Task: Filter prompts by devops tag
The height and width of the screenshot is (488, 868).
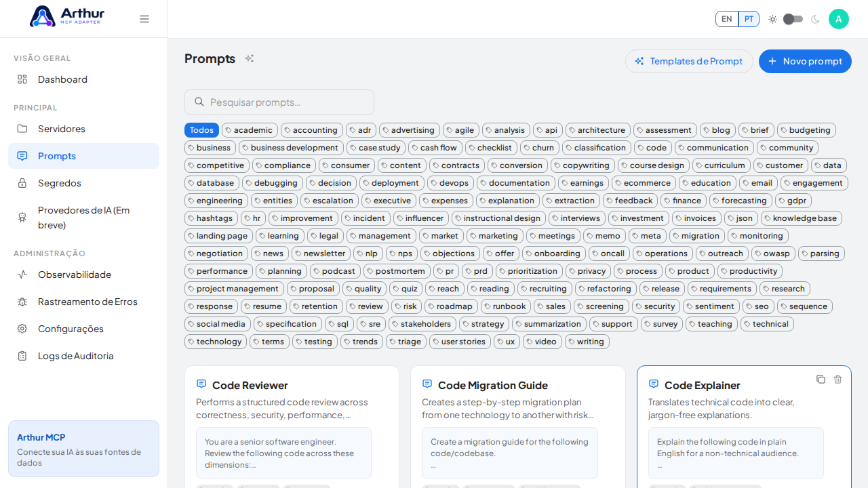Action: tap(450, 183)
